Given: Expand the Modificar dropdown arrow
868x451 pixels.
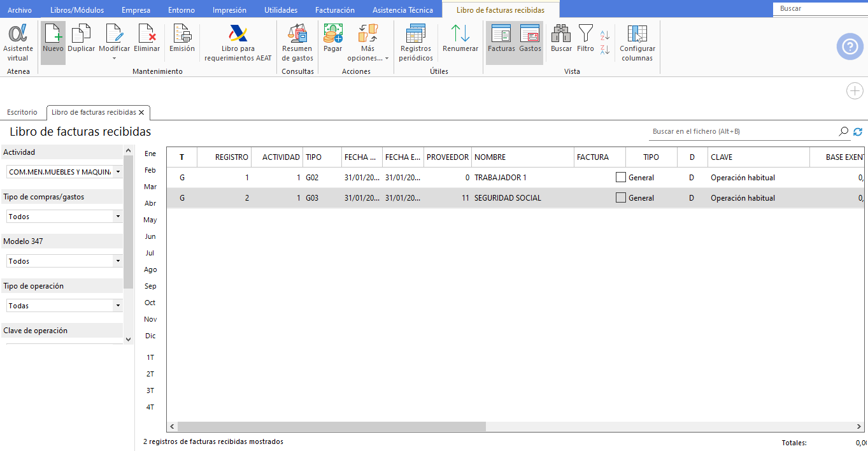Looking at the screenshot, I should 115,59.
